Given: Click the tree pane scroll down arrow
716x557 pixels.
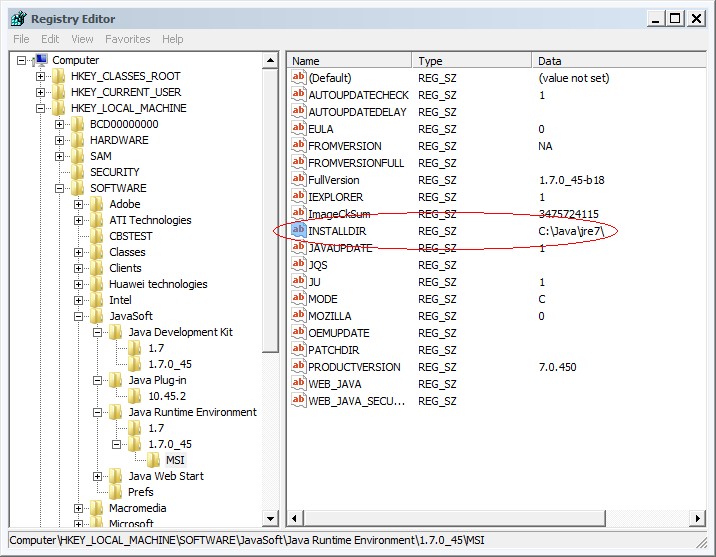Looking at the screenshot, I should 270,518.
